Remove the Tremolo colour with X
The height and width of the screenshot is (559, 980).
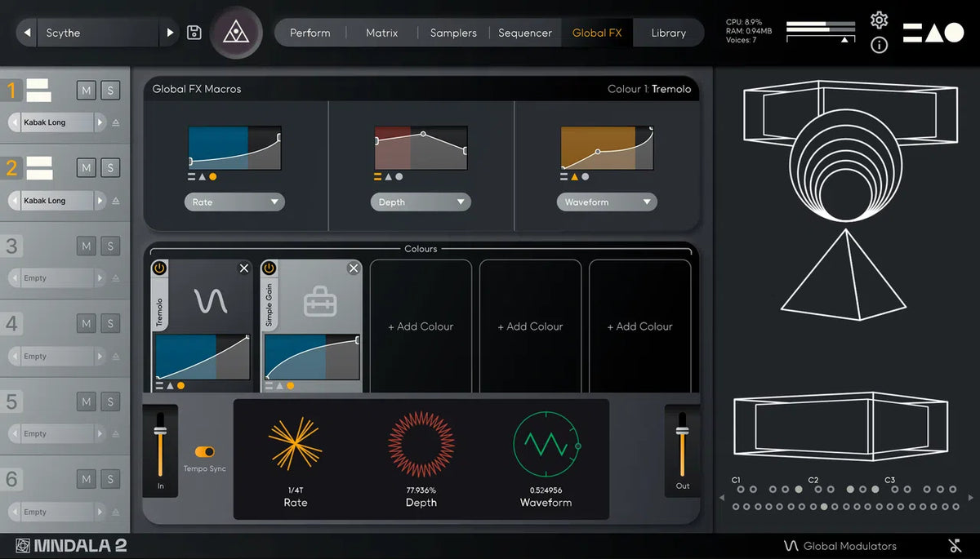243,268
